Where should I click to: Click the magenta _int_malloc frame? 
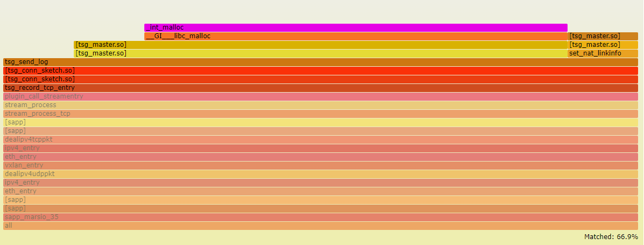click(x=356, y=27)
